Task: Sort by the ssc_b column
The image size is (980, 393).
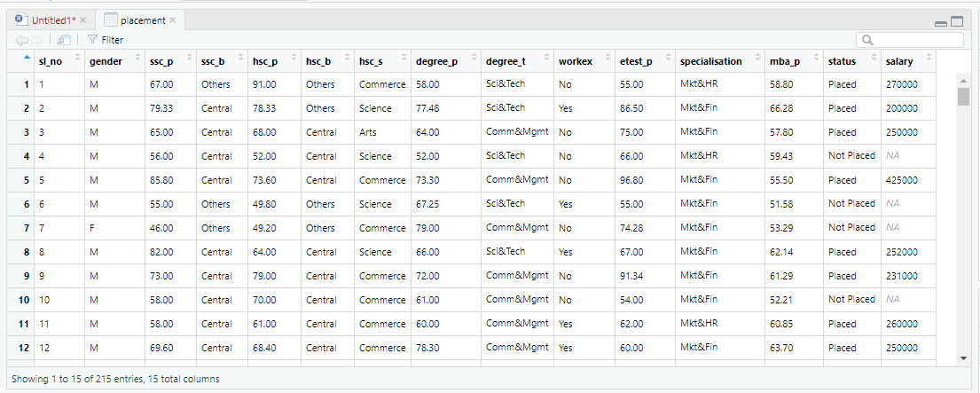Action: [222, 61]
